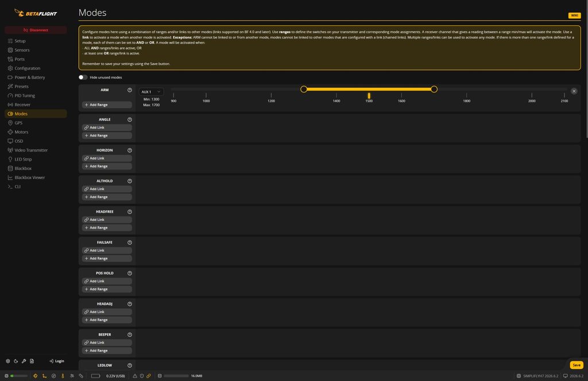Open help for POS HOLD mode

(x=130, y=273)
